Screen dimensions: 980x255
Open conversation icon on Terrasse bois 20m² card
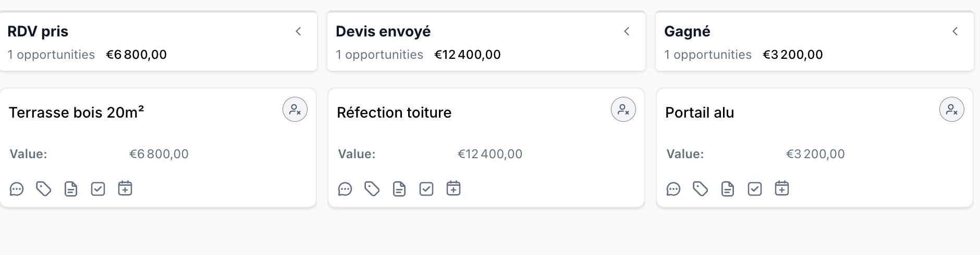tap(17, 189)
